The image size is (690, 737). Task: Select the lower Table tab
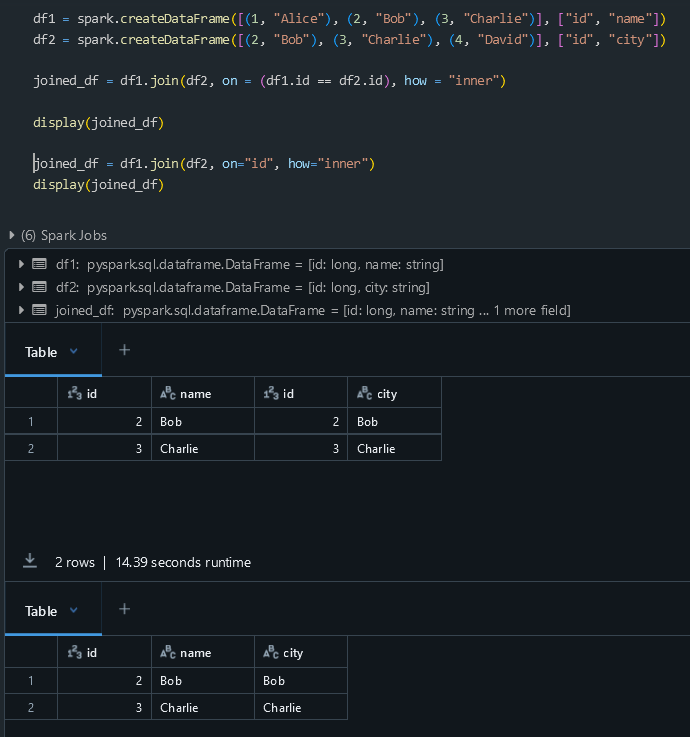(x=41, y=611)
